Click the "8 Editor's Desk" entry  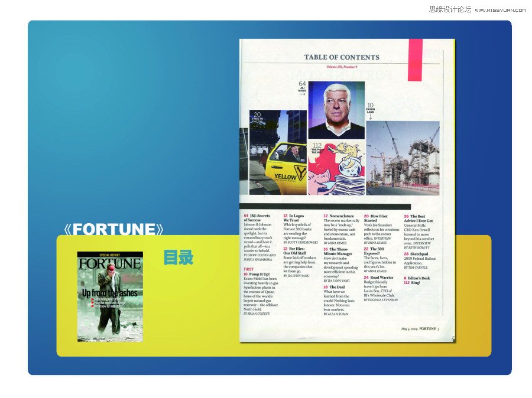click(x=417, y=278)
